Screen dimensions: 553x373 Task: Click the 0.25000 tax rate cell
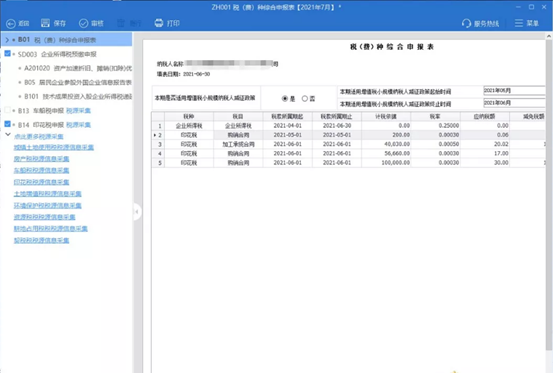tap(436, 126)
